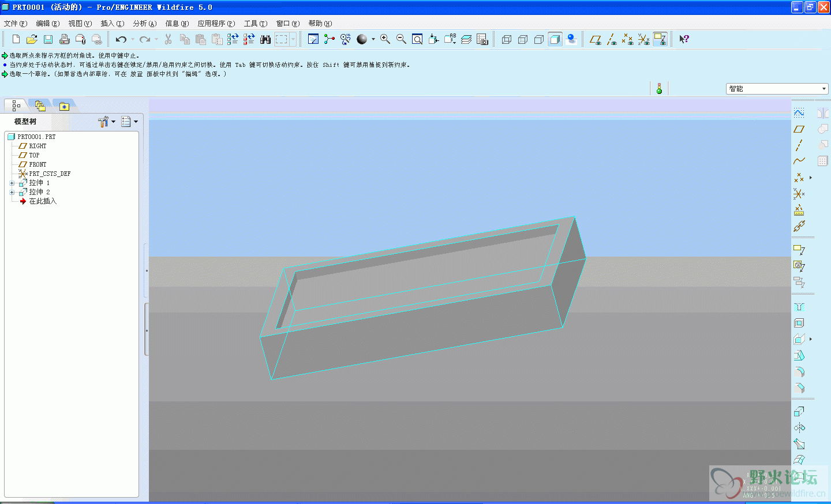The width and height of the screenshot is (831, 504).
Task: Toggle the Spin Center icon
Action: point(330,39)
